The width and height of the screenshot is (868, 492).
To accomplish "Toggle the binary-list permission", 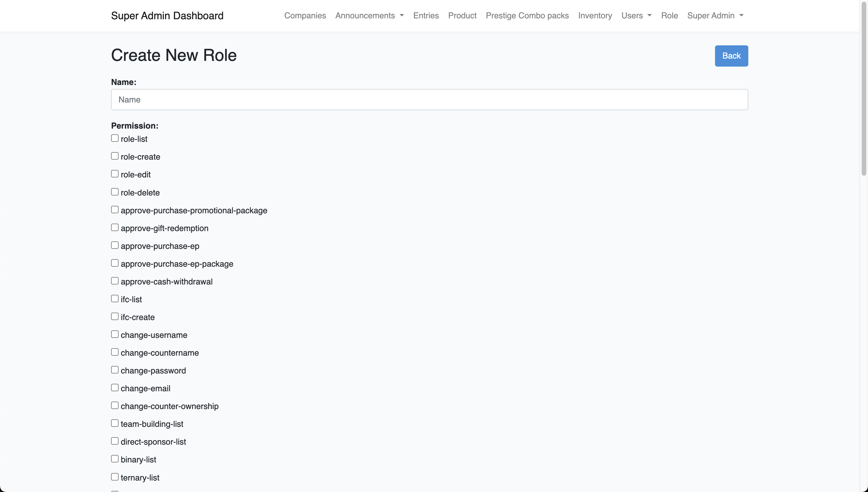I will (115, 459).
